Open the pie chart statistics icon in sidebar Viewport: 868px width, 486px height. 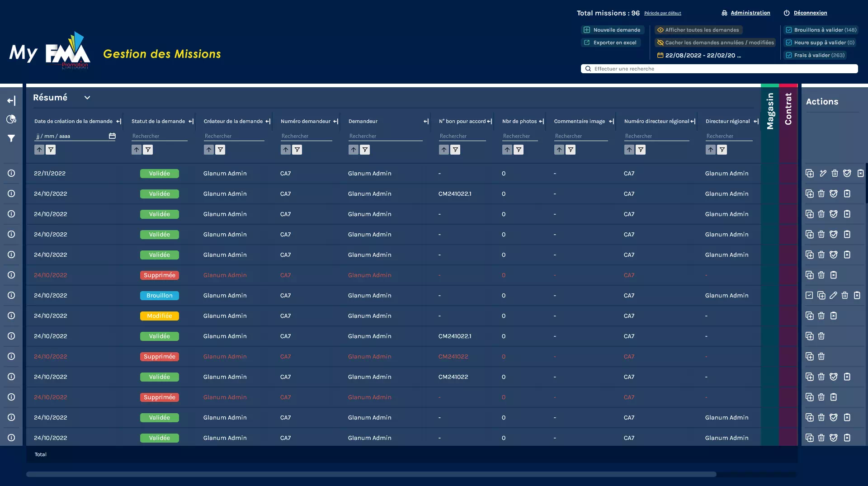[11, 119]
